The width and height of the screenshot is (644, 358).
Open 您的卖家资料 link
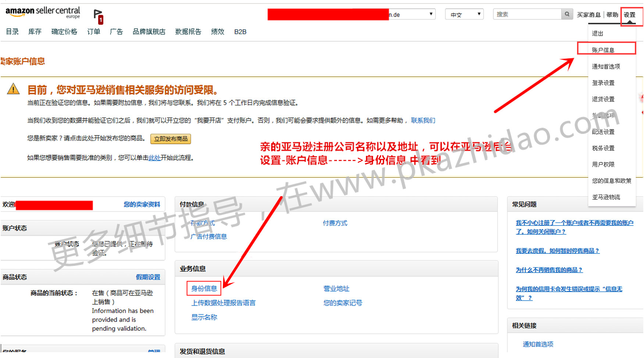click(x=142, y=204)
